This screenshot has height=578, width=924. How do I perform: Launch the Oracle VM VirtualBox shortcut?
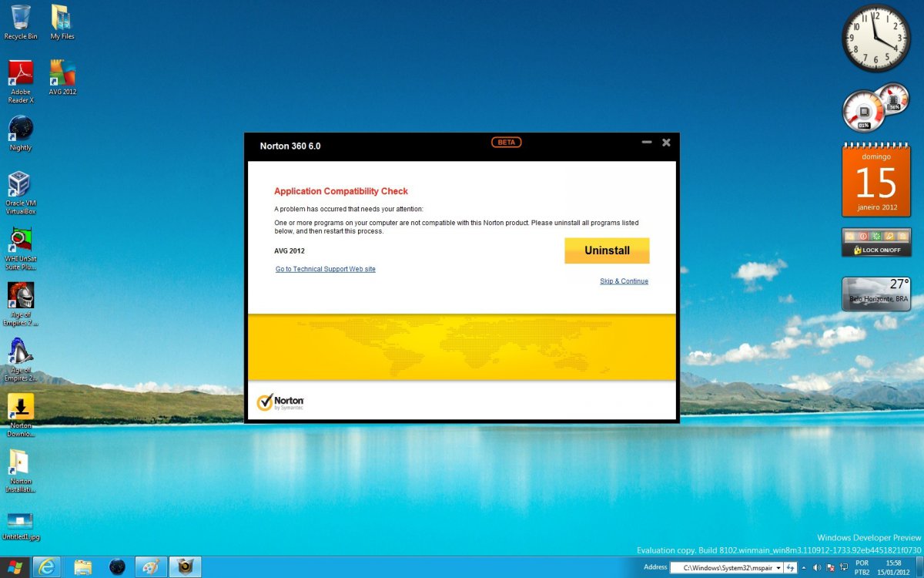21,193
